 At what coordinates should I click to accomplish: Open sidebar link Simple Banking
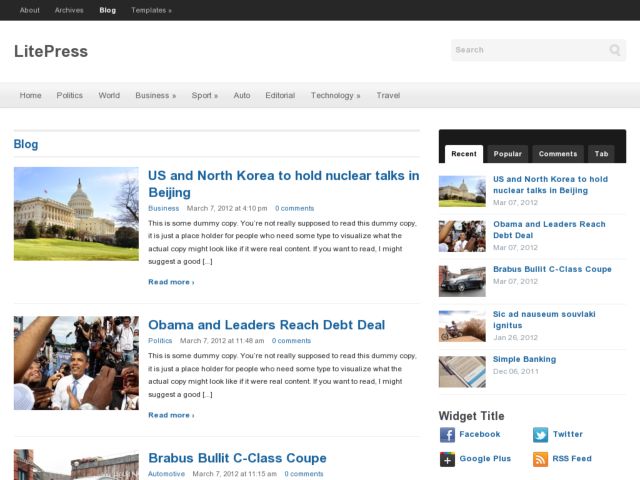pos(524,360)
